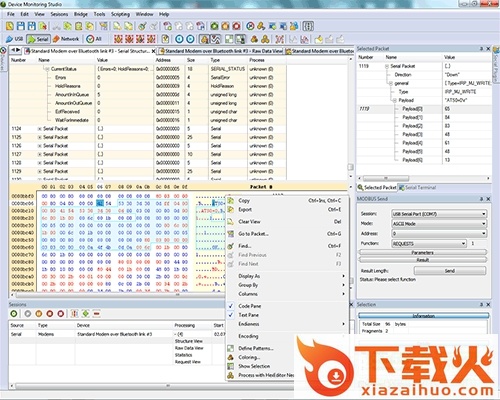Select the Standard Modem over Bluetooth session row
Image resolution: width=500 pixels, height=400 pixels.
tap(117, 334)
